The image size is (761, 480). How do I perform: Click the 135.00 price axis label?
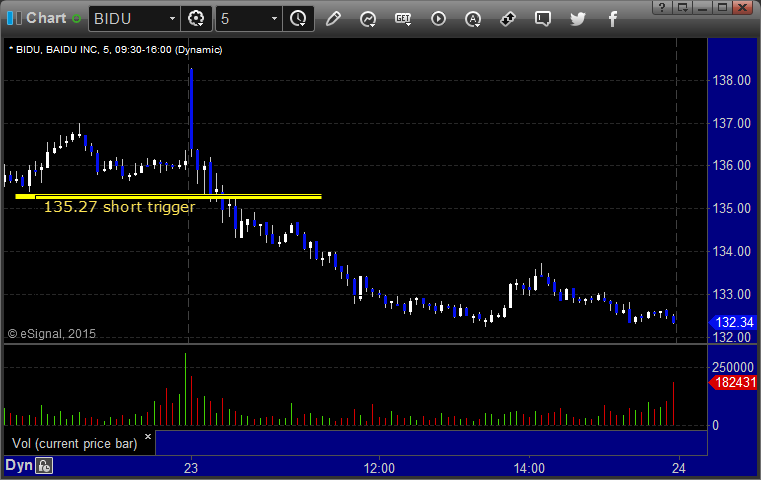pyautogui.click(x=731, y=209)
